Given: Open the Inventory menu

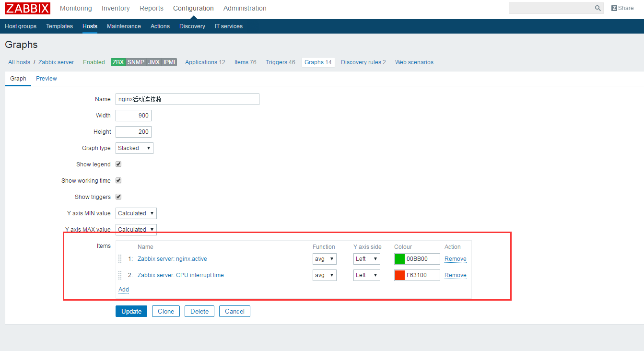Looking at the screenshot, I should coord(116,8).
